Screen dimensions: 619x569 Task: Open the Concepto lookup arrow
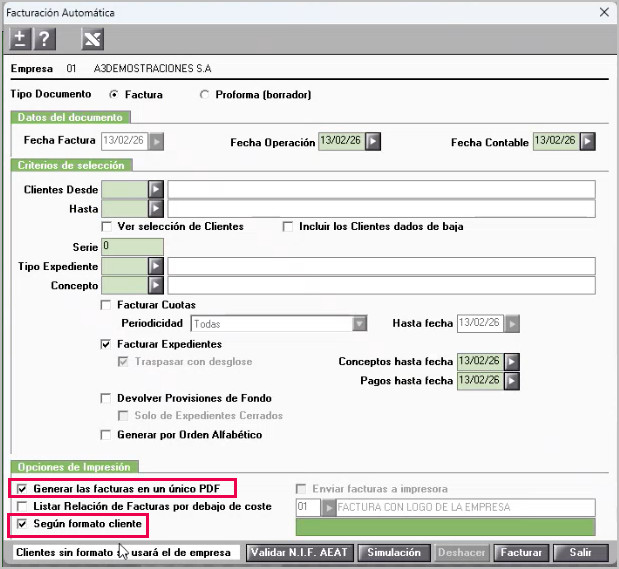coord(156,285)
